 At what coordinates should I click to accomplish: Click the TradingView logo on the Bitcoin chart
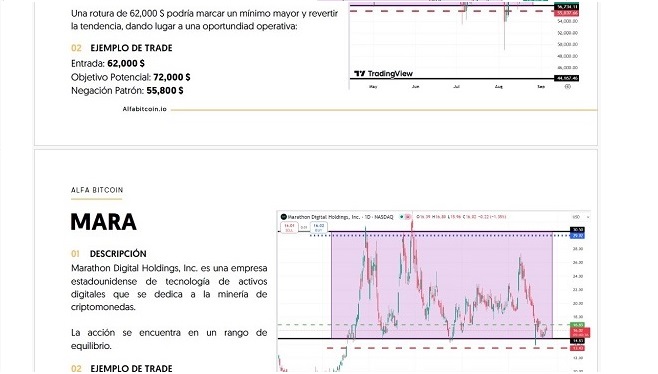point(383,74)
